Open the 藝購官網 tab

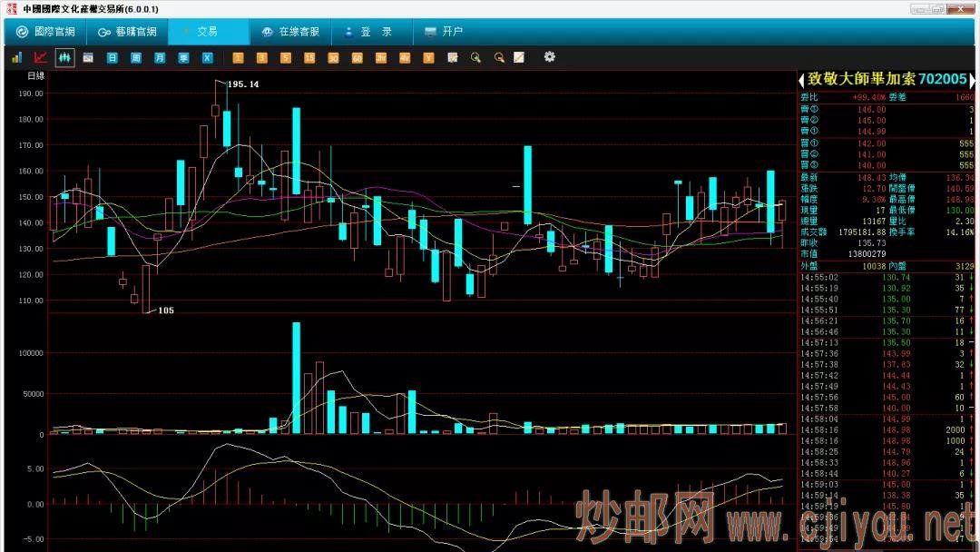tap(128, 31)
